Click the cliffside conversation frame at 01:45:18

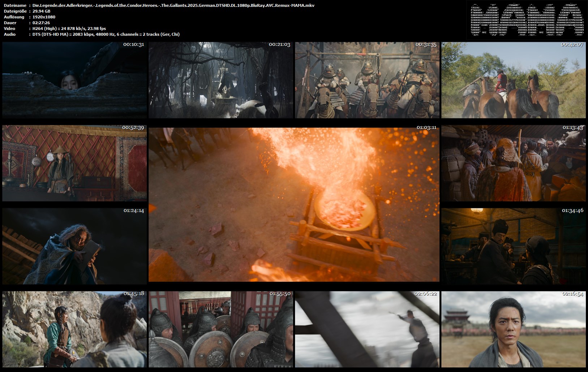tap(74, 329)
